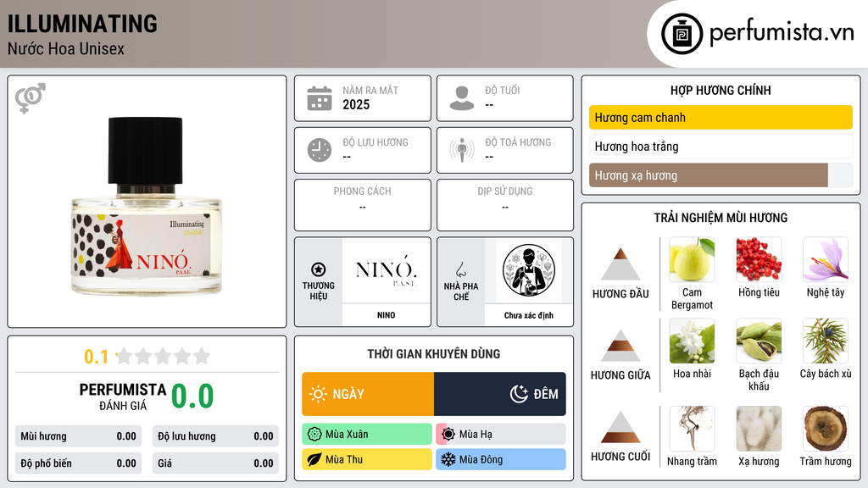Click the sun icon for Mùa Hạ

tap(448, 435)
